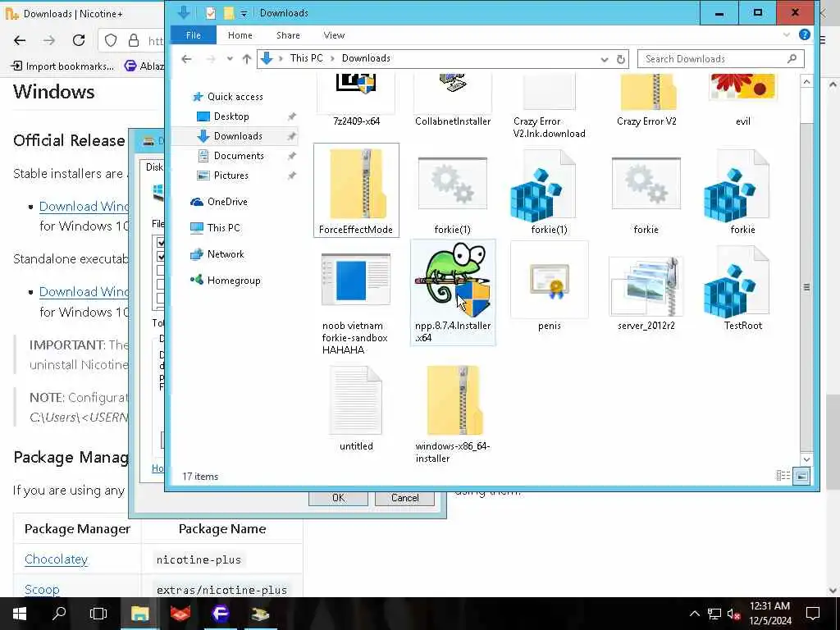
Task: Open the Home ribbon tab
Action: 240,35
